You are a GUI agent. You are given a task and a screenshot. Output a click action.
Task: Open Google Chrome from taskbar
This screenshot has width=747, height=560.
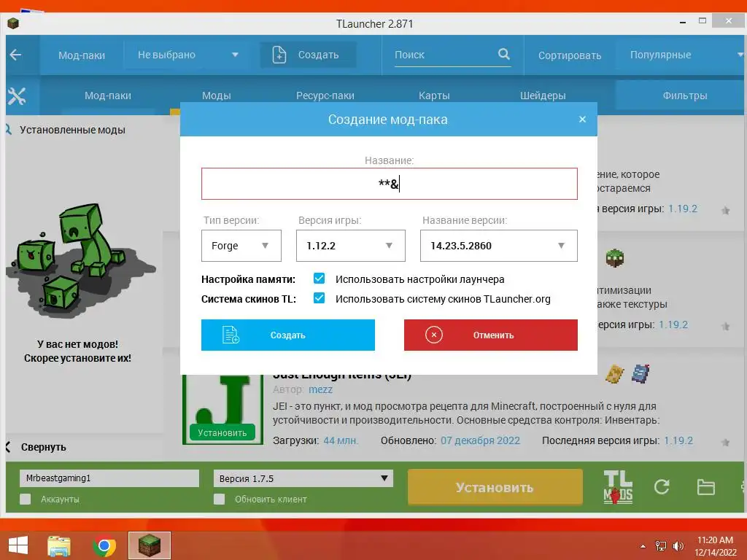coord(104,545)
